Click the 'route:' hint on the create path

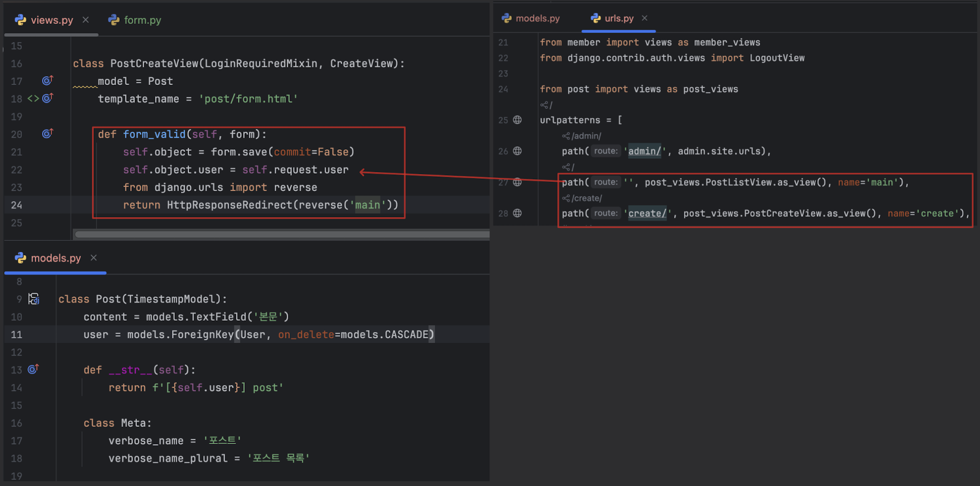[x=606, y=213]
